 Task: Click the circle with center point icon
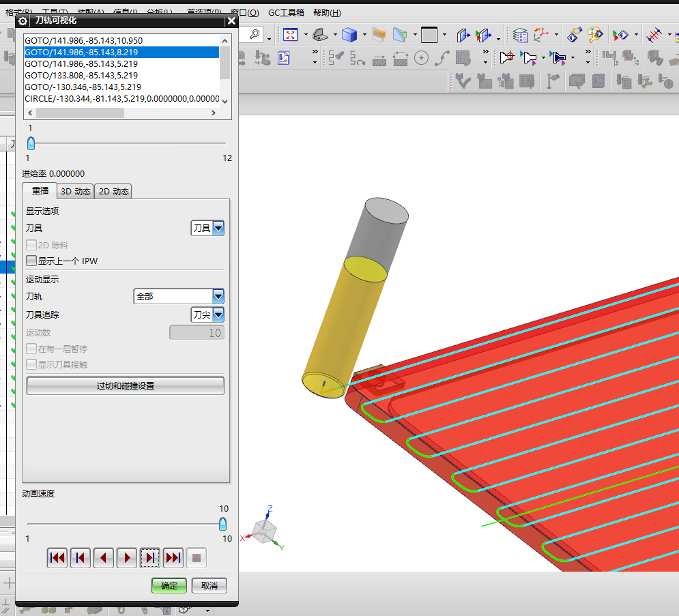click(421, 57)
